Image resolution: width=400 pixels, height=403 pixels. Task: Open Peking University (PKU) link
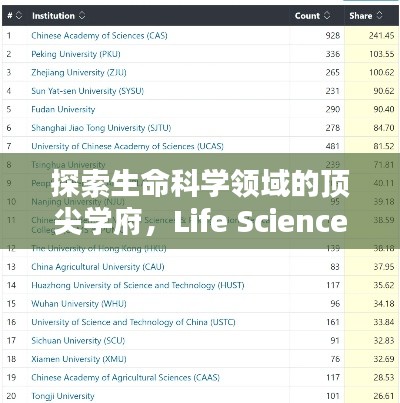click(x=76, y=54)
